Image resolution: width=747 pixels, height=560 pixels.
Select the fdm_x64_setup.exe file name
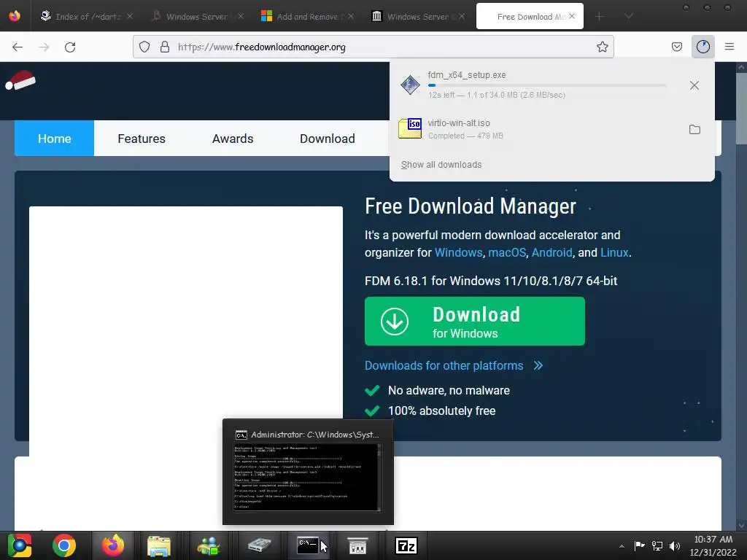tap(467, 75)
